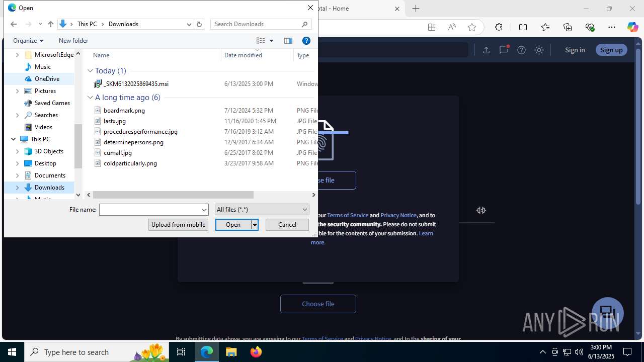Click the search magnifier in Search Downloads
Viewport: 644px width, 362px height.
305,24
